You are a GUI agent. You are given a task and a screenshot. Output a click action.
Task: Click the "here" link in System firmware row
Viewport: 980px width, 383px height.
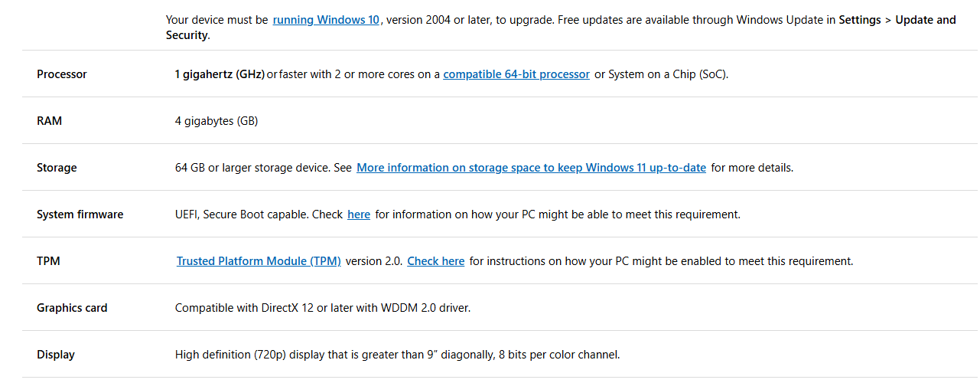pos(359,214)
